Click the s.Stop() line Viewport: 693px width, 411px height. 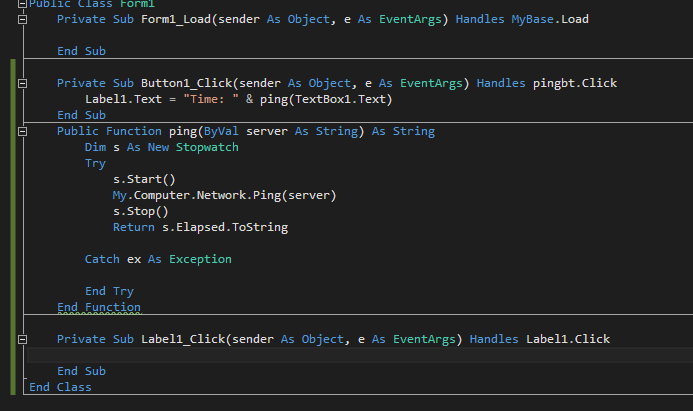pyautogui.click(x=141, y=211)
